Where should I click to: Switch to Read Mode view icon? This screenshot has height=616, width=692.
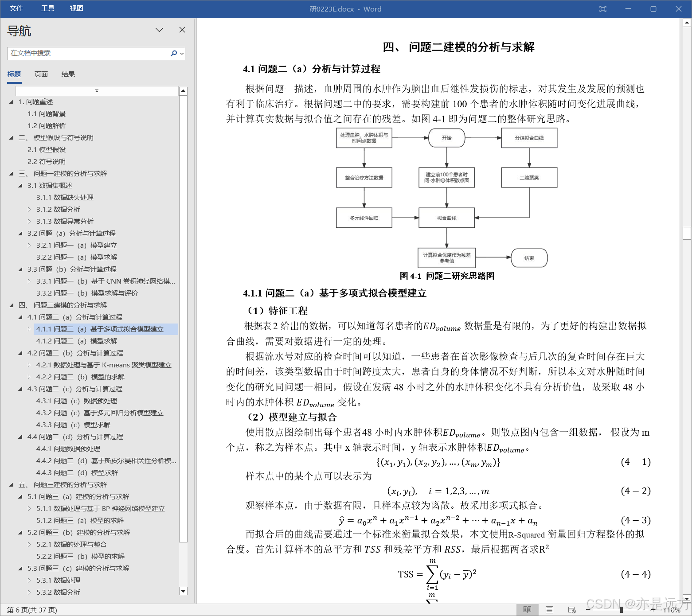(528, 610)
